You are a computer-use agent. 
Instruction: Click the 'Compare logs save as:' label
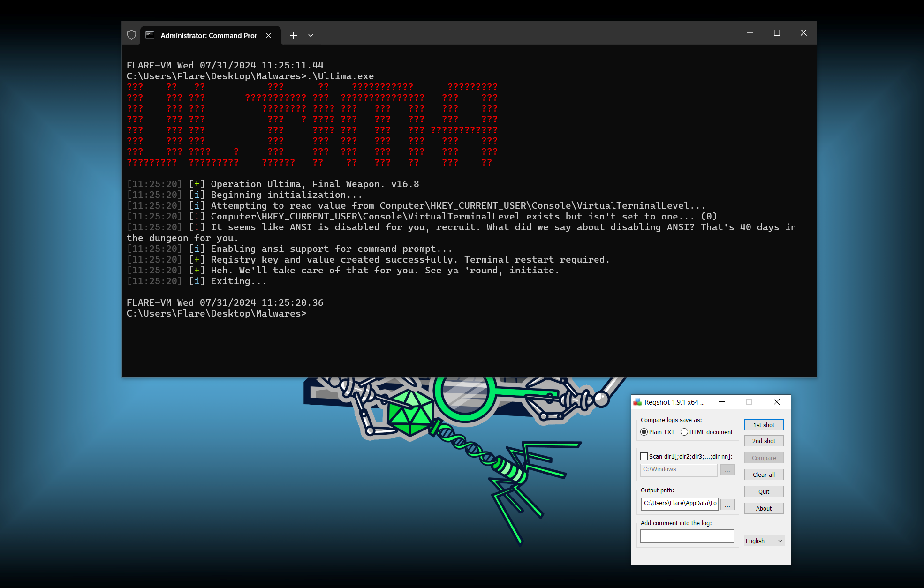(x=671, y=420)
